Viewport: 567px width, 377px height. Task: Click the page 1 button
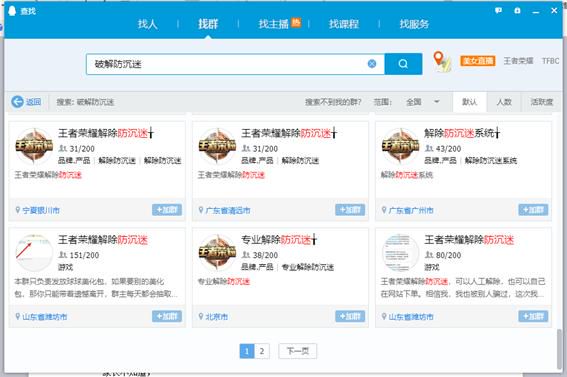tap(247, 351)
